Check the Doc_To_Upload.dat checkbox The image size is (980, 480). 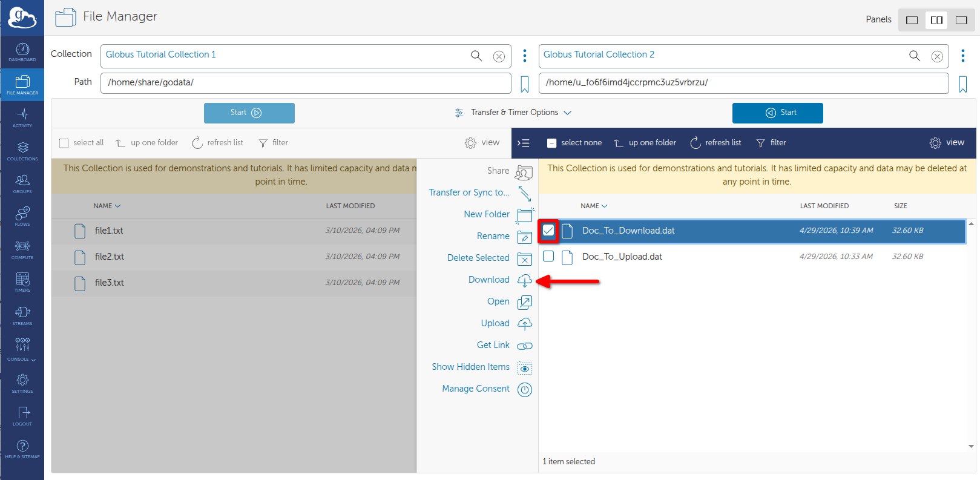click(x=548, y=256)
